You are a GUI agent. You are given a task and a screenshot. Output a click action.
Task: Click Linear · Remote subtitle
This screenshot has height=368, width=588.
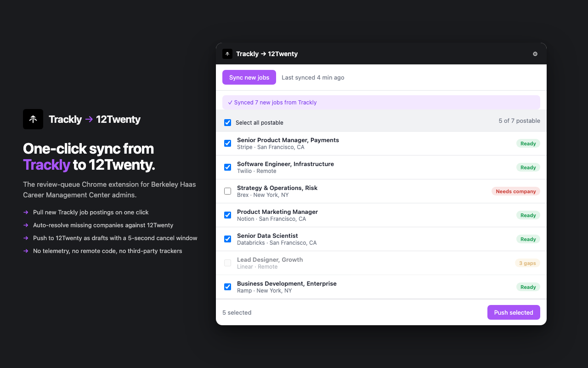tap(257, 267)
